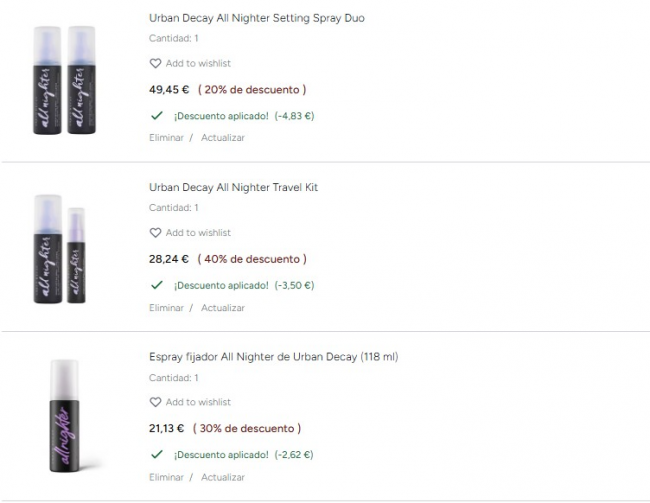Open Espray fijador All Nighter de Urban Decay title

pyautogui.click(x=274, y=357)
